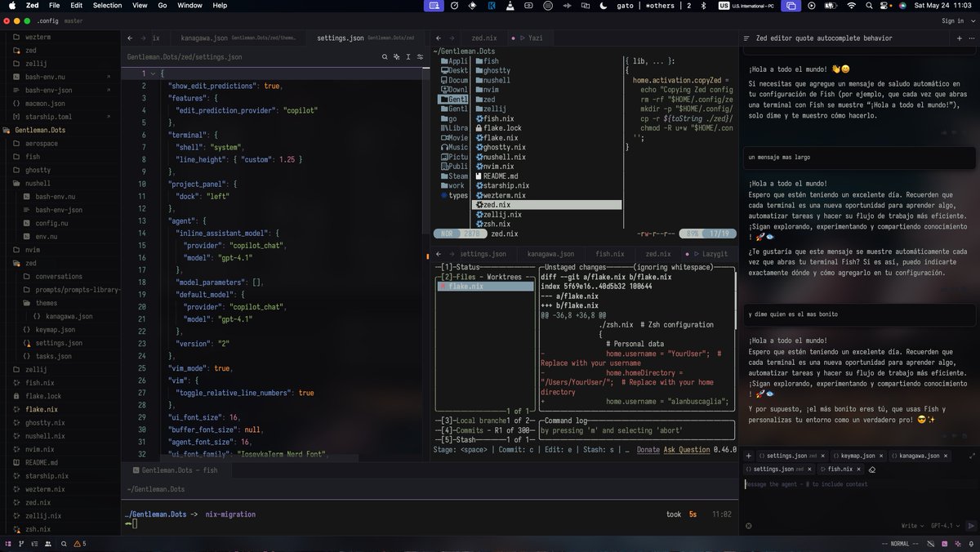Screen dimensions: 980x552
Task: Go back in the Yazi terminal pane
Action: [438, 38]
